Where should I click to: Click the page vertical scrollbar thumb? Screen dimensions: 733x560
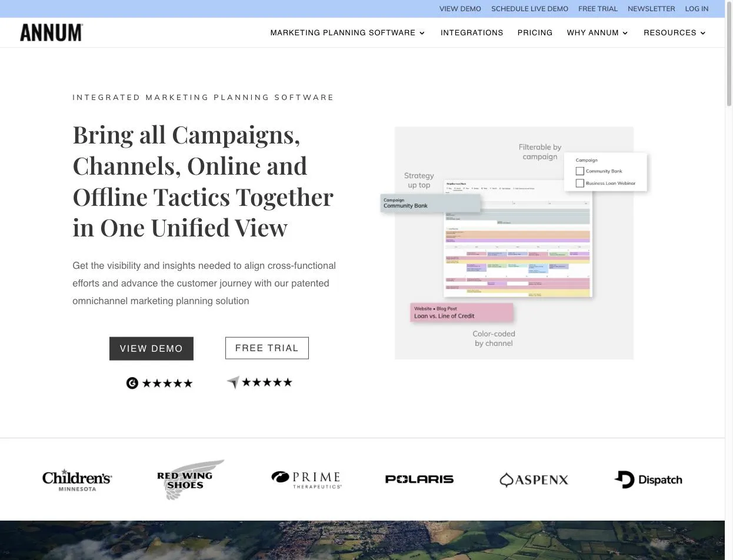click(x=729, y=53)
